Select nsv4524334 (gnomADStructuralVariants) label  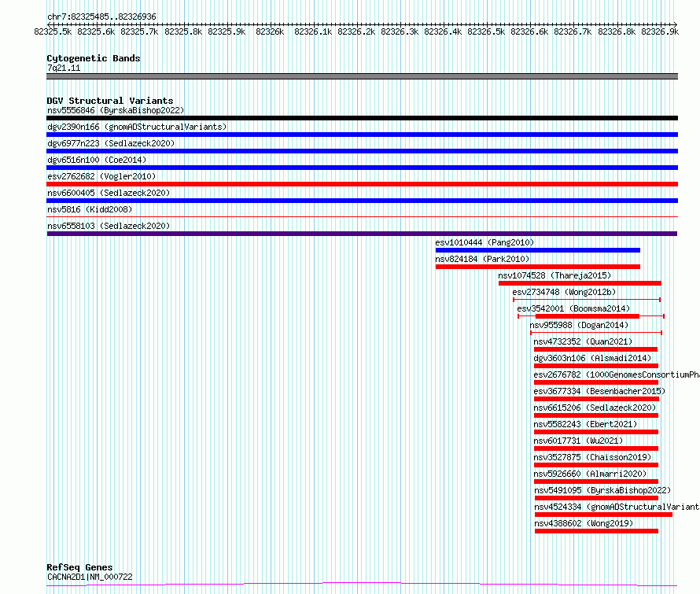point(617,507)
